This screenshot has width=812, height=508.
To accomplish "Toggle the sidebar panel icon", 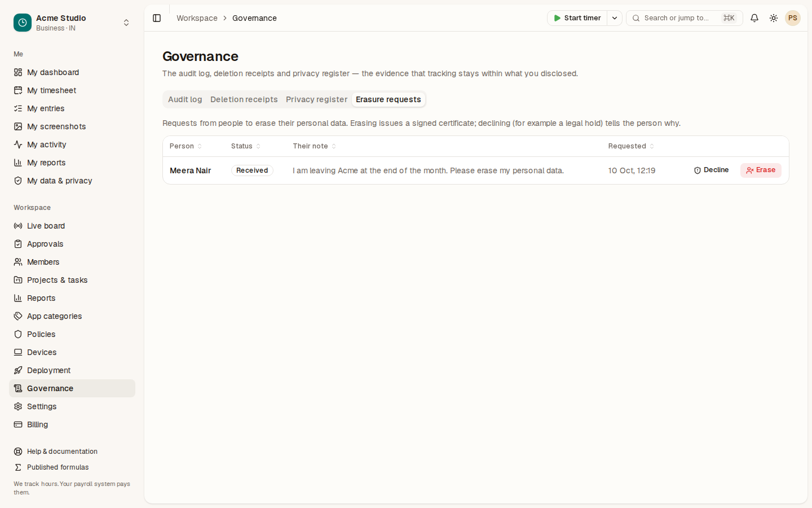I will click(157, 18).
